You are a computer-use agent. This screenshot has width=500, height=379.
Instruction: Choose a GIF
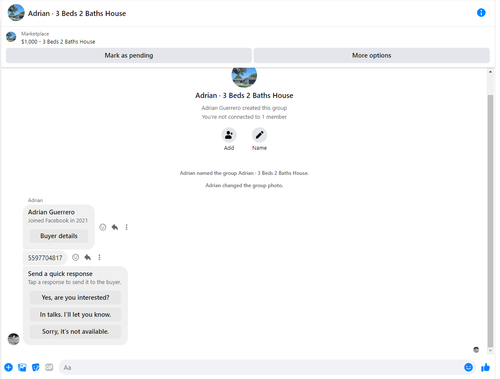49,367
